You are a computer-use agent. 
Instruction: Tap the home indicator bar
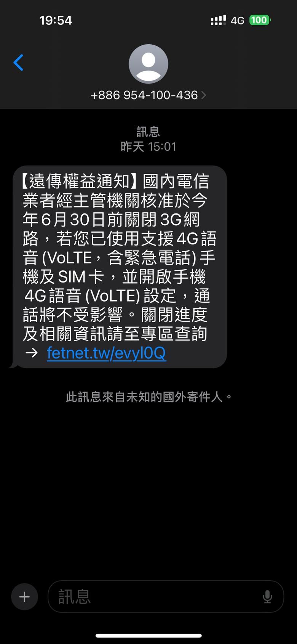(x=148, y=636)
